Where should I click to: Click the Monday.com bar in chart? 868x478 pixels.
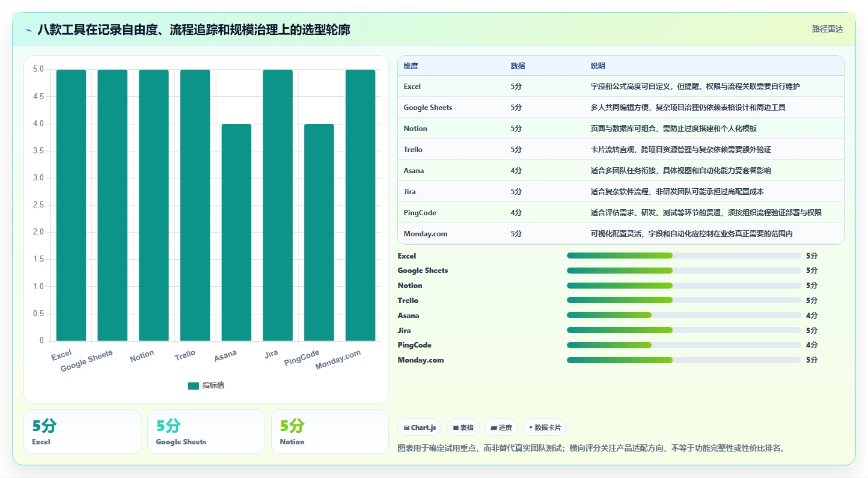pos(360,205)
